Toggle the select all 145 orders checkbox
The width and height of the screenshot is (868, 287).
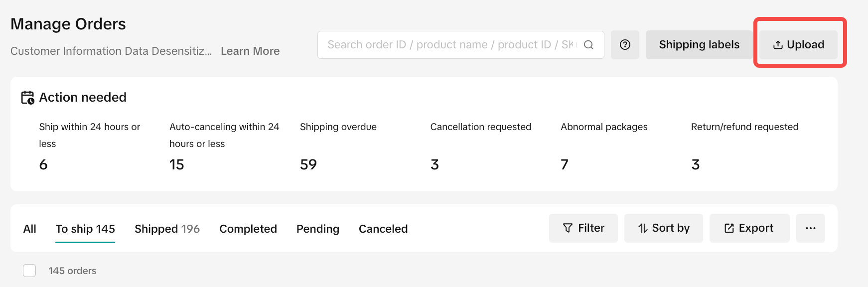point(29,271)
